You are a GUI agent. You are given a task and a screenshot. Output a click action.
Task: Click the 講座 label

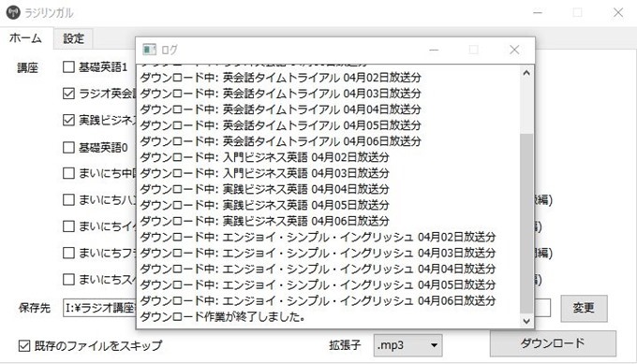click(x=27, y=67)
